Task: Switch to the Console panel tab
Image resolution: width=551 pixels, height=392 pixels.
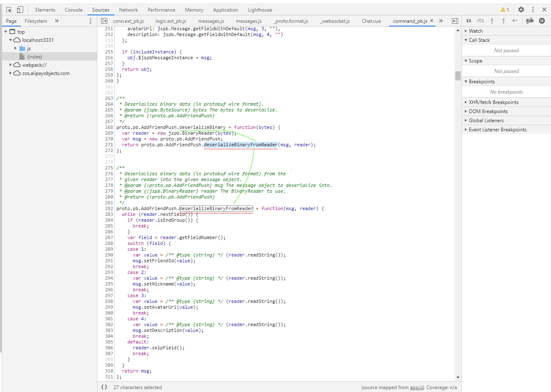Action: point(74,10)
